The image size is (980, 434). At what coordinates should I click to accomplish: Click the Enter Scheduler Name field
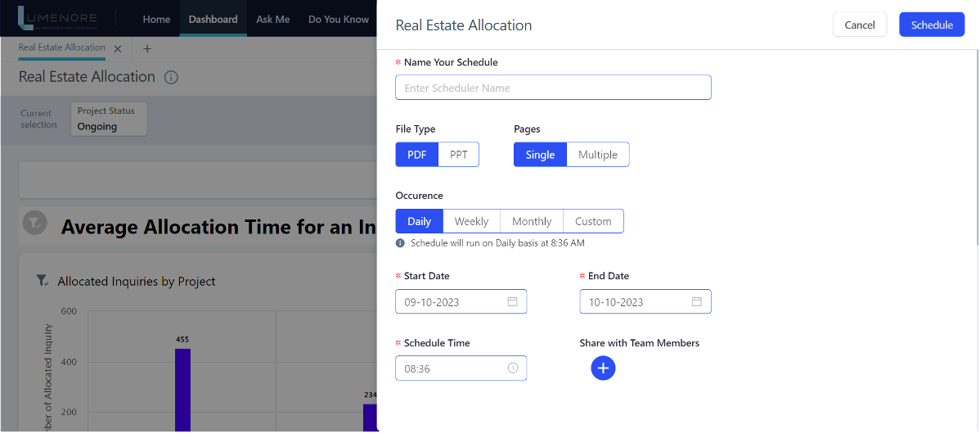click(x=553, y=88)
